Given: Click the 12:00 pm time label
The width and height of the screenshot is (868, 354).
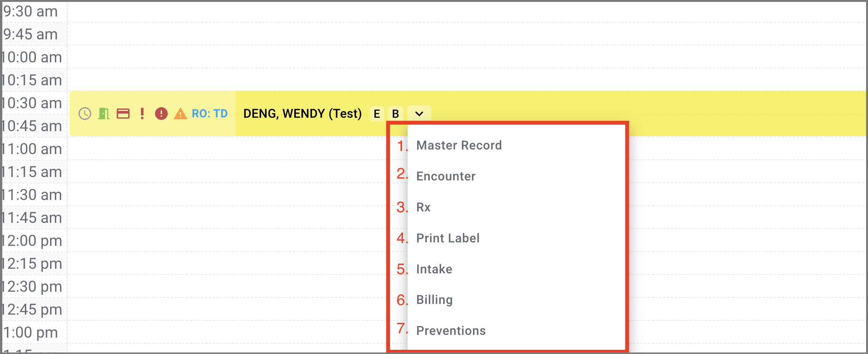Looking at the screenshot, I should coord(33,240).
